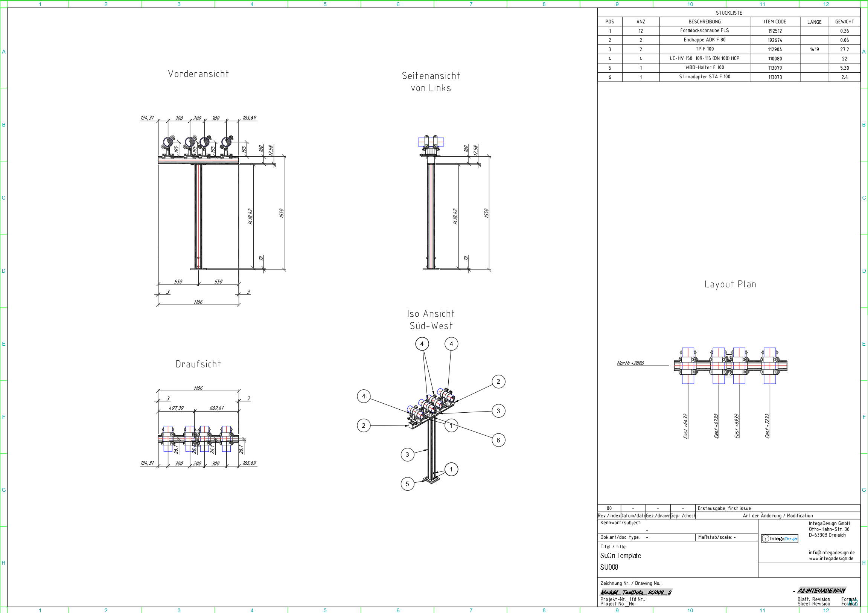
Task: Select the Draufsicht view label
Action: [198, 364]
